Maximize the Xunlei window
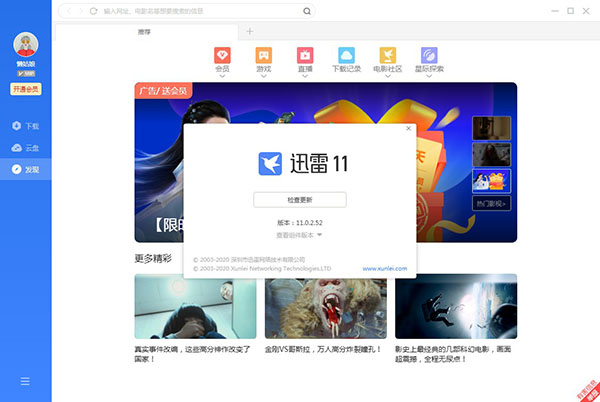This screenshot has width=600, height=402. pyautogui.click(x=571, y=11)
